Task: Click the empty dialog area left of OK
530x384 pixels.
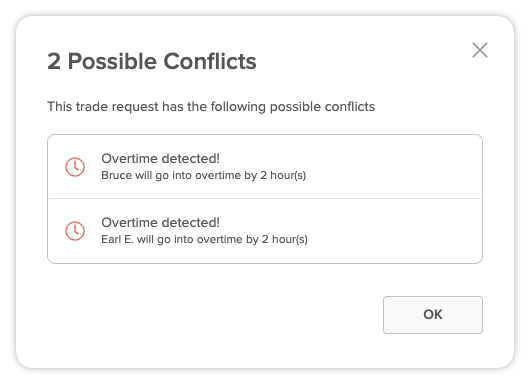Action: pyautogui.click(x=215, y=315)
